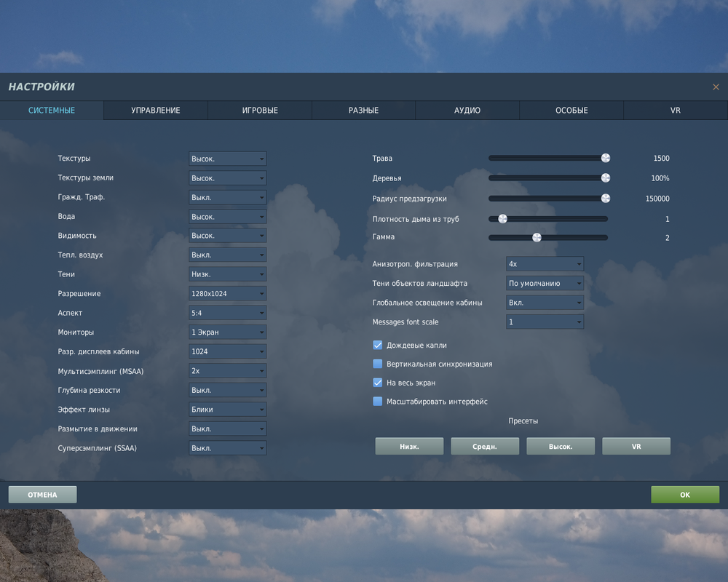Click the Радиус предзагрузки value 150000
Viewport: 728px width, 582px height.
tap(657, 199)
